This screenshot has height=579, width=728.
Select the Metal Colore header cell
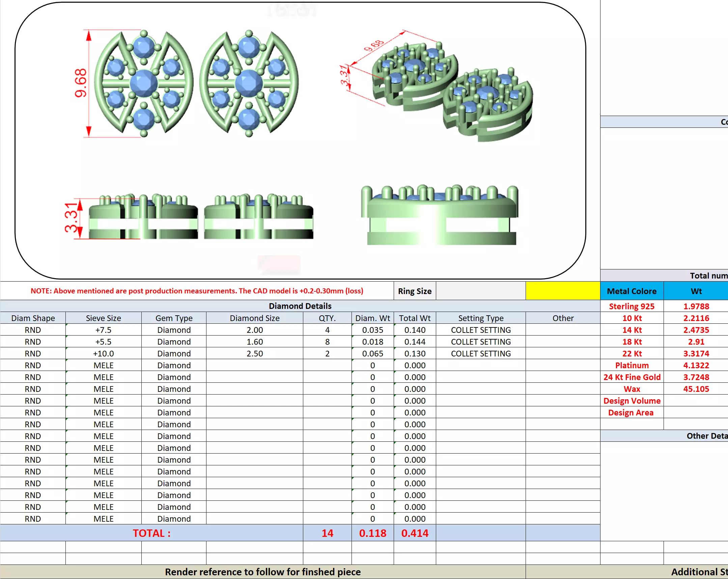click(x=632, y=291)
